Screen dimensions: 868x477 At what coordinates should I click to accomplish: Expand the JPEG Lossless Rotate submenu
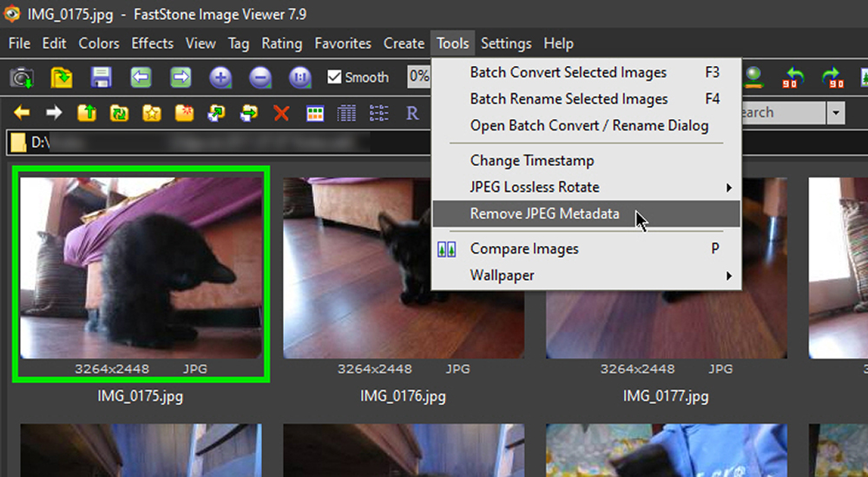click(x=586, y=188)
